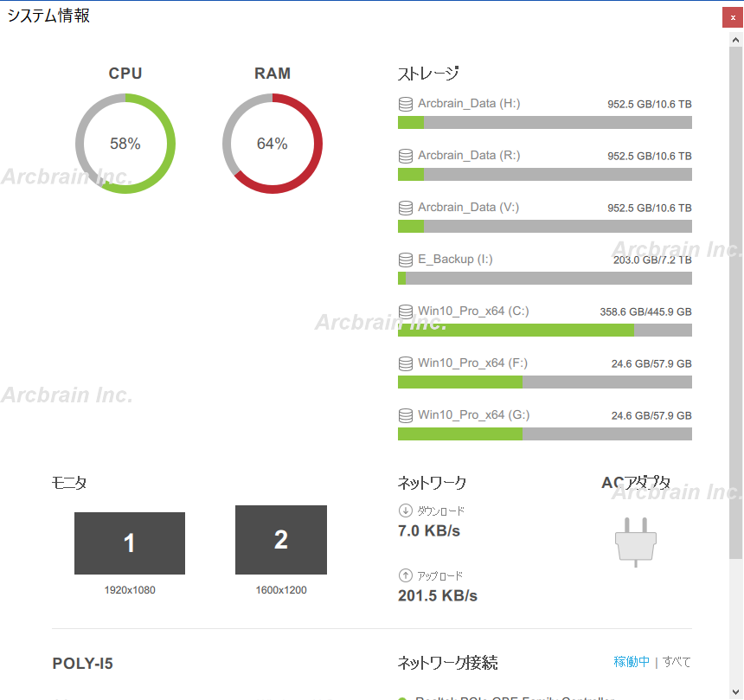Click the Arcbrain_Data (R:) drive label
This screenshot has width=744, height=700.
click(x=469, y=156)
